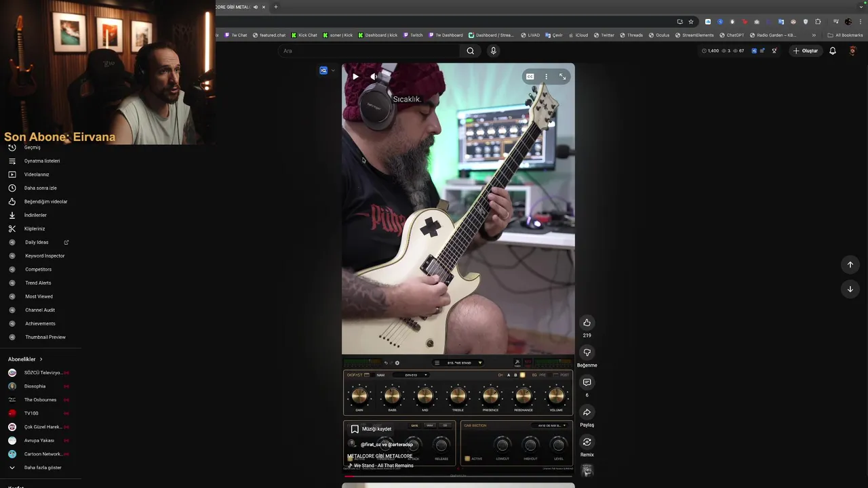This screenshot has width=868, height=488.
Task: Open a new browser tab
Action: click(275, 7)
